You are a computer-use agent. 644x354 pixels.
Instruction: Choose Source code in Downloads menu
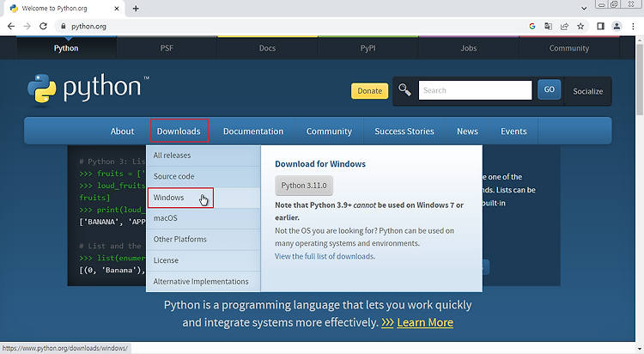click(204, 176)
